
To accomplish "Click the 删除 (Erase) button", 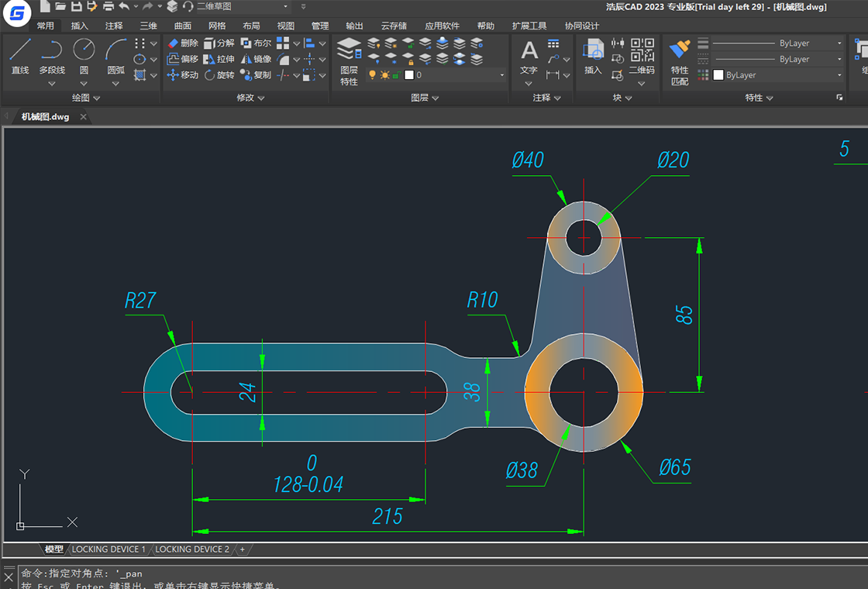I will tap(183, 43).
